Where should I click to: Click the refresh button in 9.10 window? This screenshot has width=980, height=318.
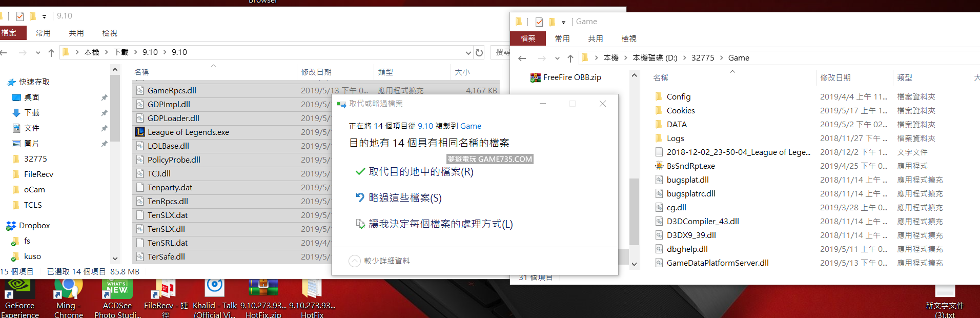point(479,52)
